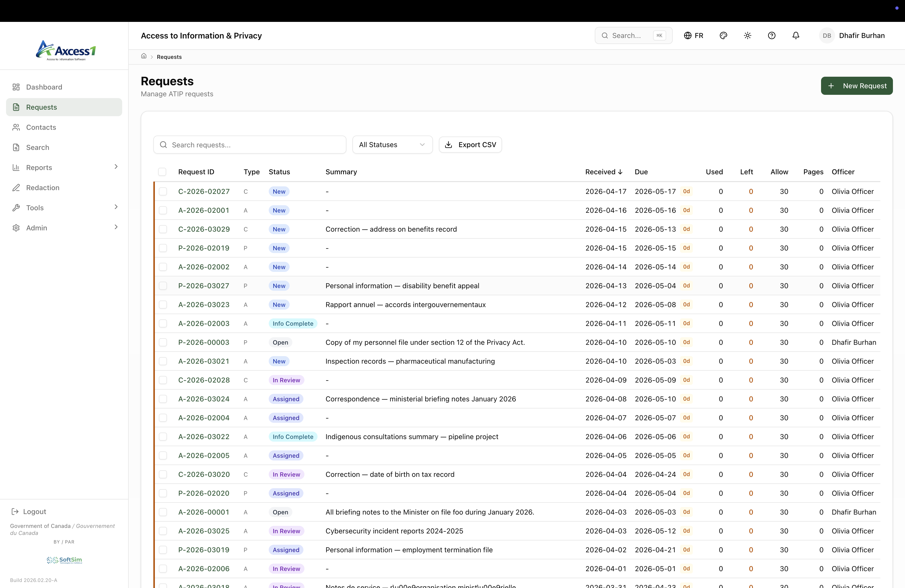Click the New Request button

856,86
